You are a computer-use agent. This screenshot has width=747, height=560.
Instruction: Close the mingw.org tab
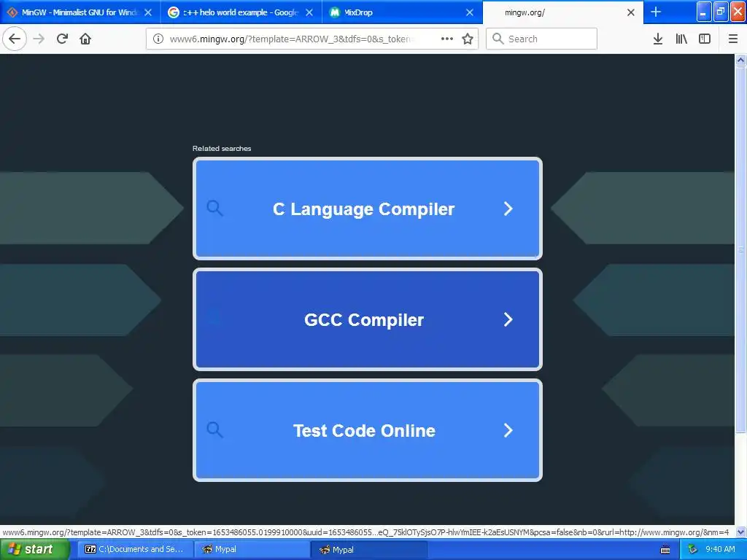click(x=631, y=12)
